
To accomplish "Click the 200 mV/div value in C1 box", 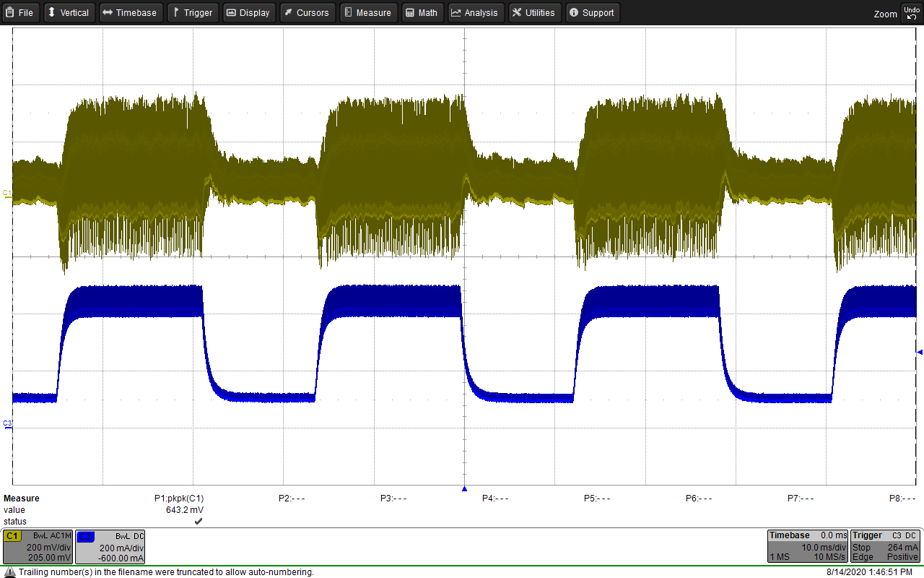I will (x=49, y=548).
